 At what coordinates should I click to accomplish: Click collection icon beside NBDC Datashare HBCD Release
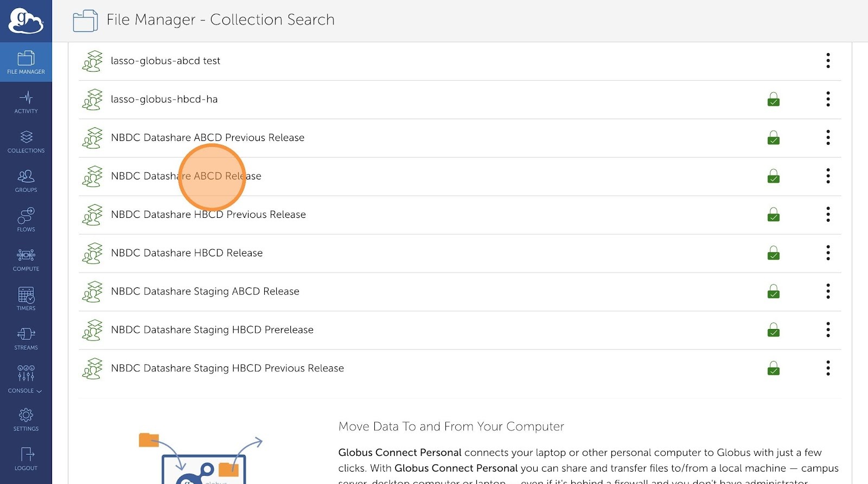pos(92,253)
